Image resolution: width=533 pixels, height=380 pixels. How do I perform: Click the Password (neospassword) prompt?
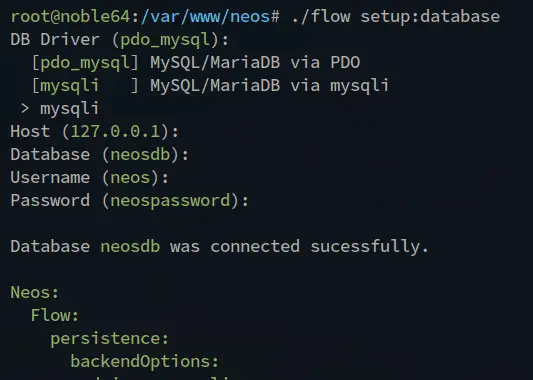pos(130,201)
